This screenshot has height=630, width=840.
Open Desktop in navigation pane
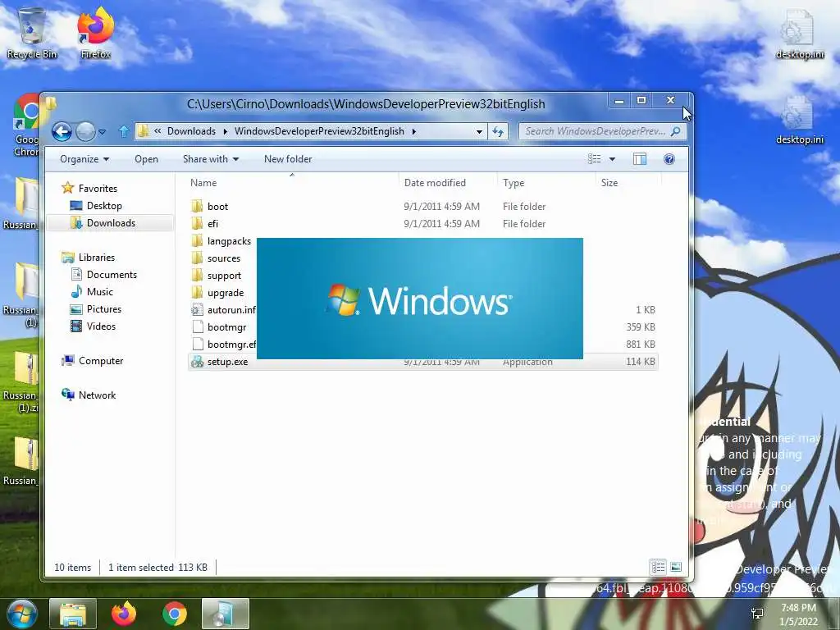(104, 206)
